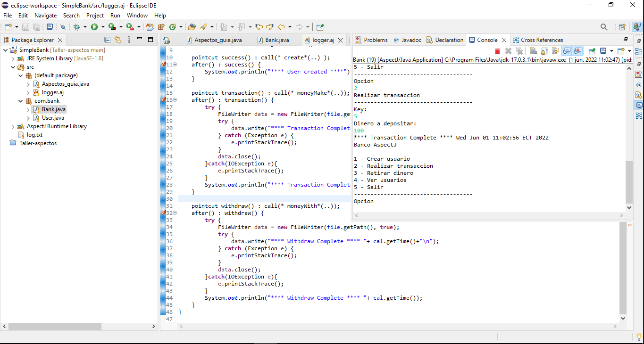
Task: Open the Navigate menu
Action: [45, 16]
